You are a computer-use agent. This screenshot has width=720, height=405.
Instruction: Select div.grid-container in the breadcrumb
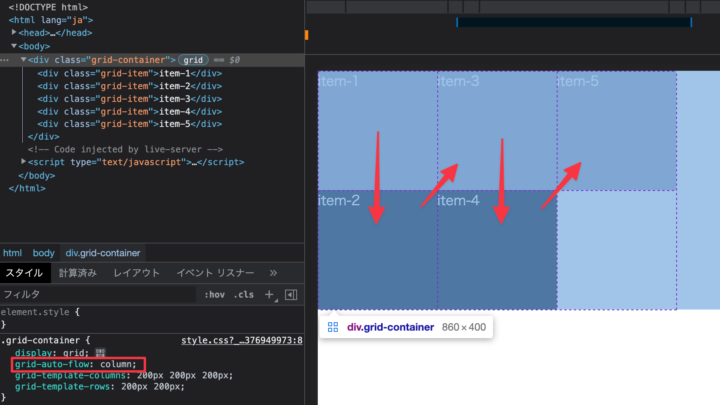tap(103, 253)
